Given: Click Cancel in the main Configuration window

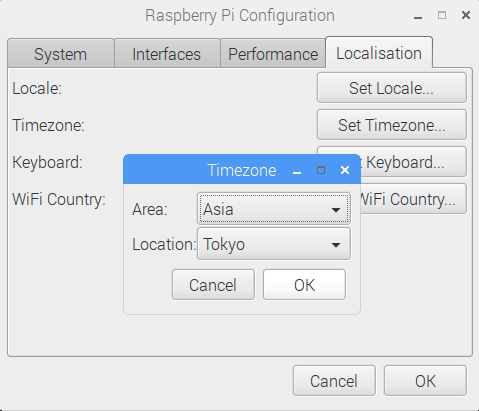Looking at the screenshot, I should pos(334,381).
